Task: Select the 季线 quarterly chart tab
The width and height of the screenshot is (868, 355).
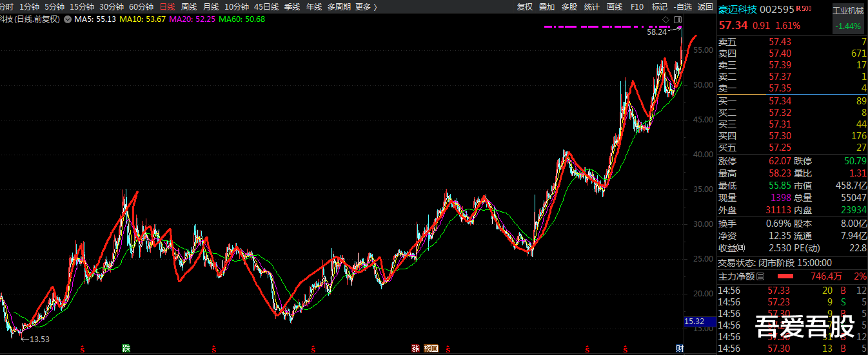Action: [292, 6]
